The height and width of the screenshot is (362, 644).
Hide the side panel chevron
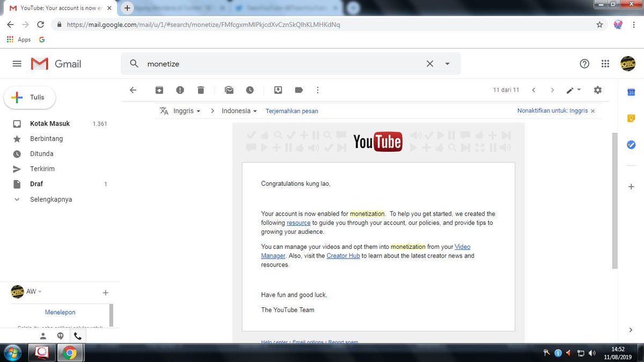tap(631, 330)
